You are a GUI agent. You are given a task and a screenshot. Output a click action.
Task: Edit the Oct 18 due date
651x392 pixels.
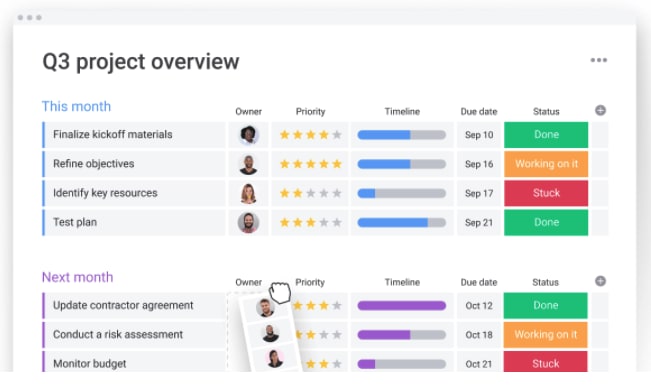(x=479, y=335)
